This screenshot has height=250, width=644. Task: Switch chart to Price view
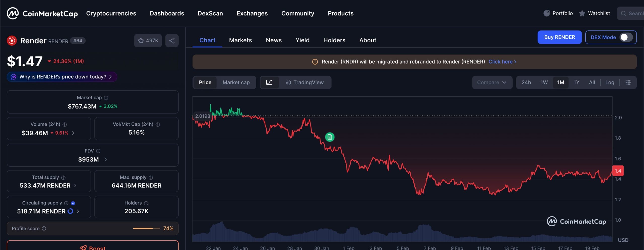pos(205,82)
